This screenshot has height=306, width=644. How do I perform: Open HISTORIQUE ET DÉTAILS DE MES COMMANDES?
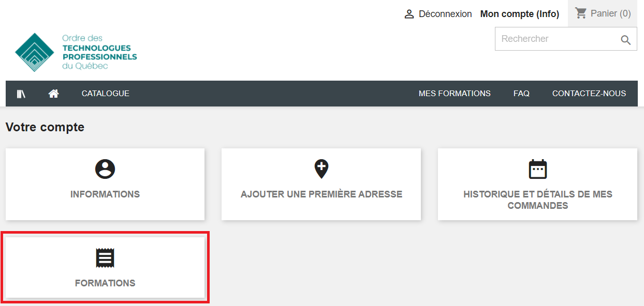537,200
